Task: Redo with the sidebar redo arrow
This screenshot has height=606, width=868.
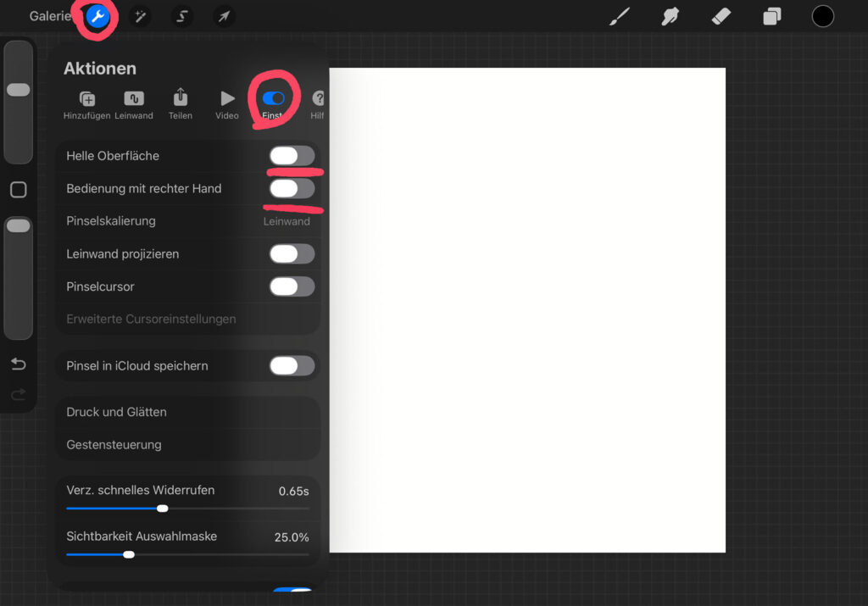Action: pyautogui.click(x=19, y=394)
